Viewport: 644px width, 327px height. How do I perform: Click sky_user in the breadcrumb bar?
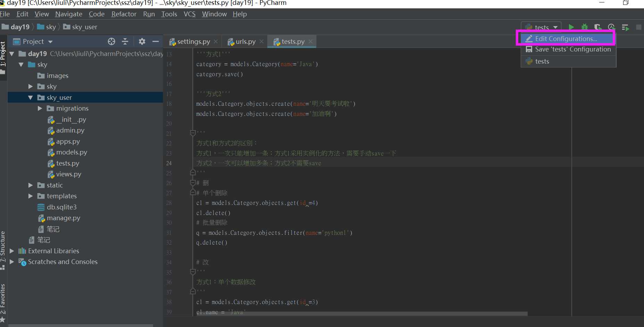[x=80, y=27]
